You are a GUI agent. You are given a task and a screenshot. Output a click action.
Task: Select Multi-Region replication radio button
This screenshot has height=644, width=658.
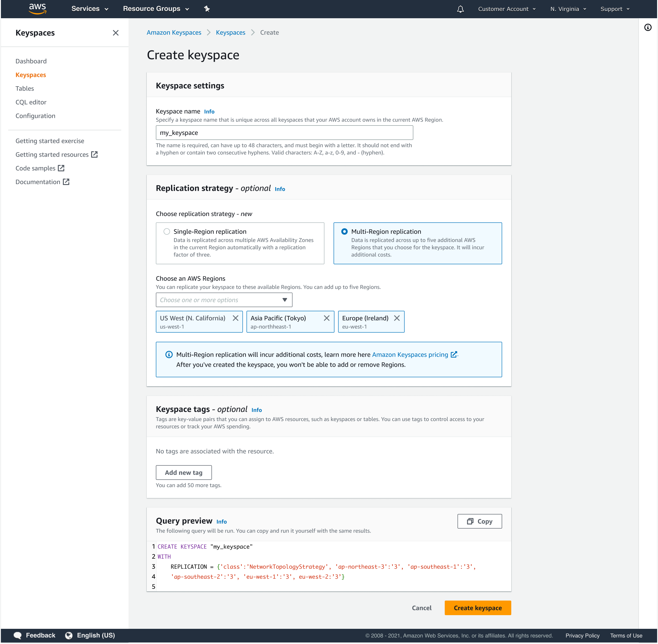(x=344, y=232)
